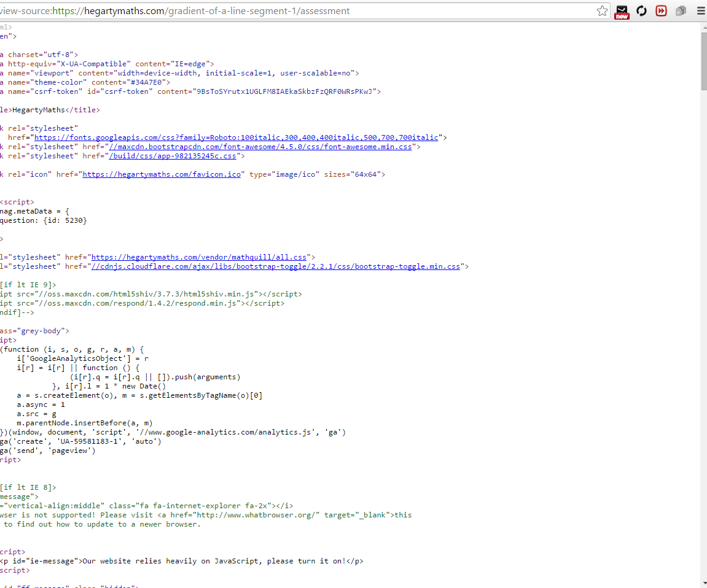Open the hegartymaths.com/favicon.ico link

click(x=162, y=174)
